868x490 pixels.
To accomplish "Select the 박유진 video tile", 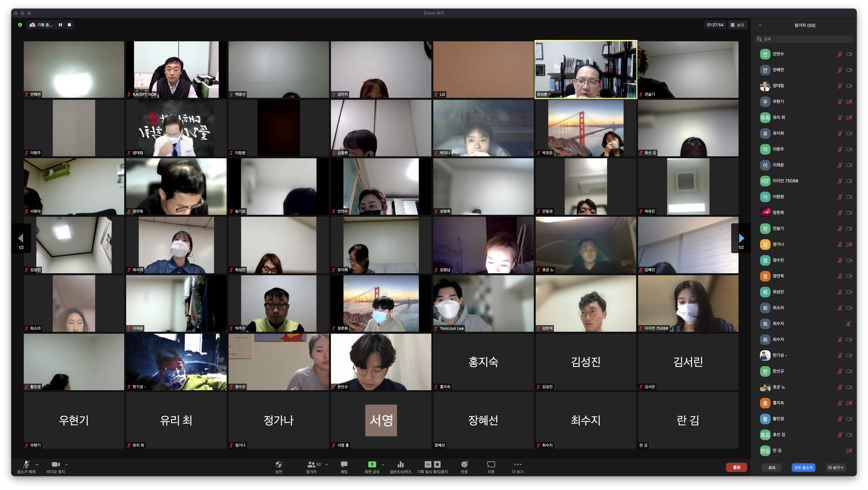I will point(688,186).
